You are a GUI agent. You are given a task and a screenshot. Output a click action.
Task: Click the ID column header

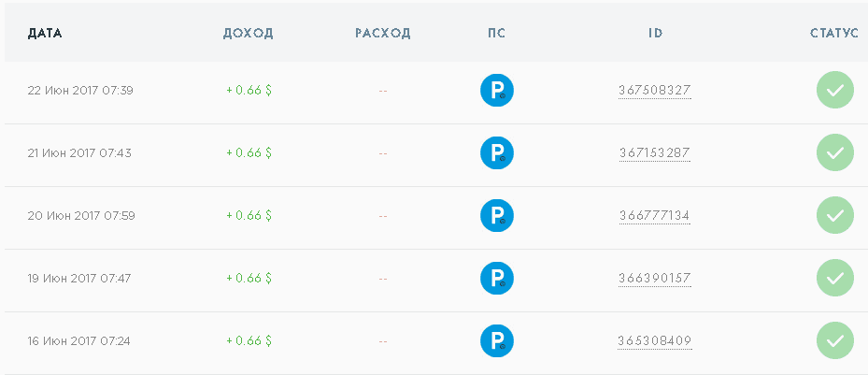[x=655, y=34]
